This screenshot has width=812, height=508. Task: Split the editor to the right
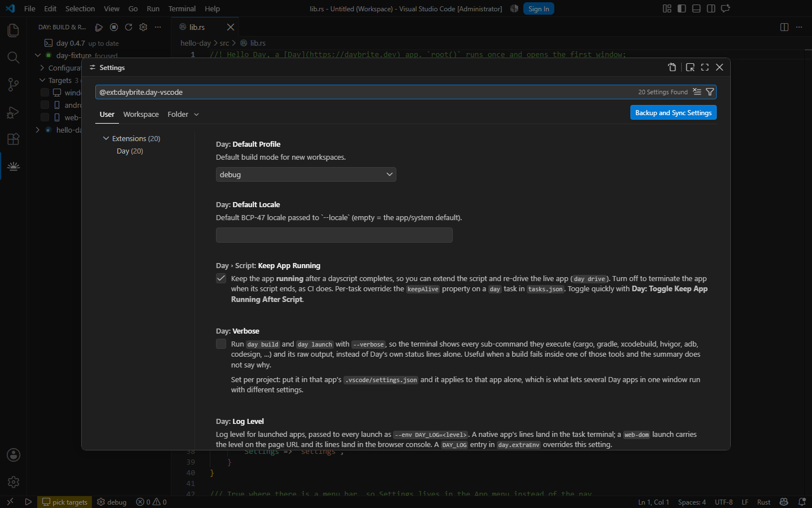click(x=784, y=27)
